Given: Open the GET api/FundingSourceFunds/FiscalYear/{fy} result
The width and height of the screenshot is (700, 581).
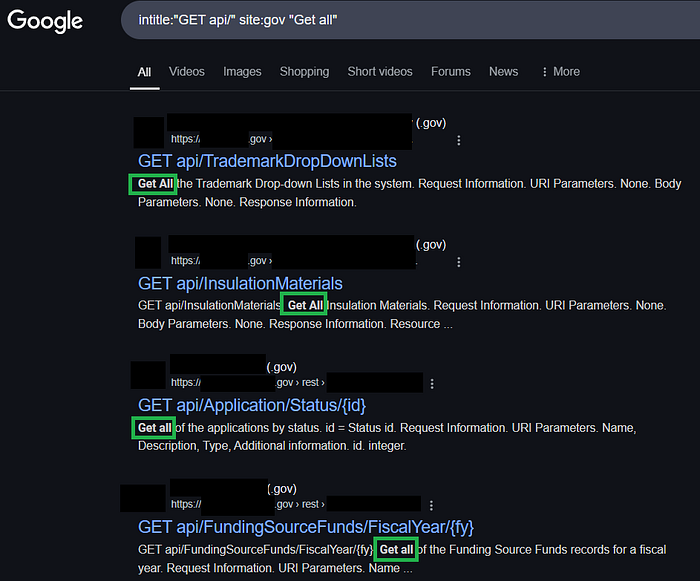Looking at the screenshot, I should point(306,527).
